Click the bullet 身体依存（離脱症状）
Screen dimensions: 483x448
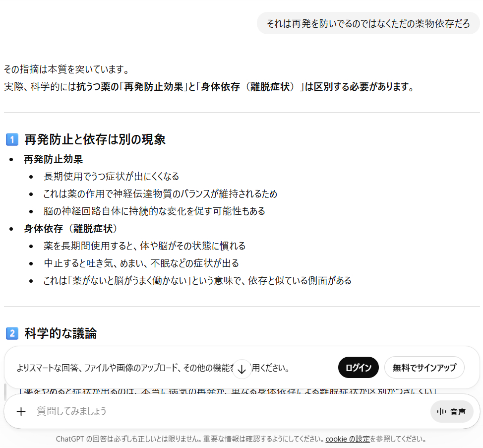point(70,229)
